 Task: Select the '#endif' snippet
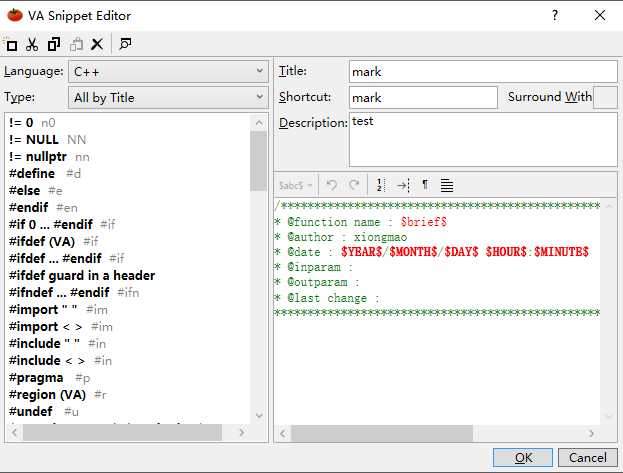click(x=43, y=207)
